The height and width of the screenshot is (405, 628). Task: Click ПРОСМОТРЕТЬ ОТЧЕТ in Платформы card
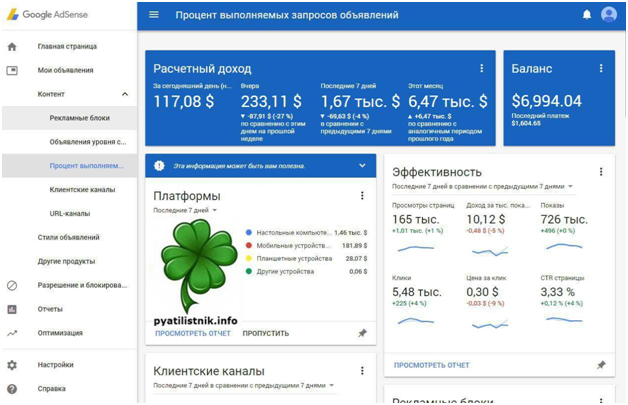coord(193,333)
